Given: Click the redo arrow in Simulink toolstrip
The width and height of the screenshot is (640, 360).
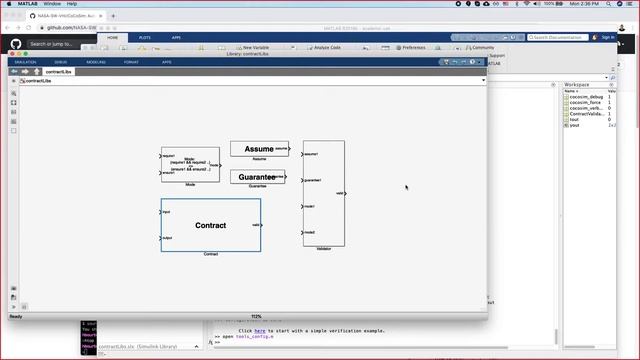Looking at the screenshot, I should tap(463, 62).
